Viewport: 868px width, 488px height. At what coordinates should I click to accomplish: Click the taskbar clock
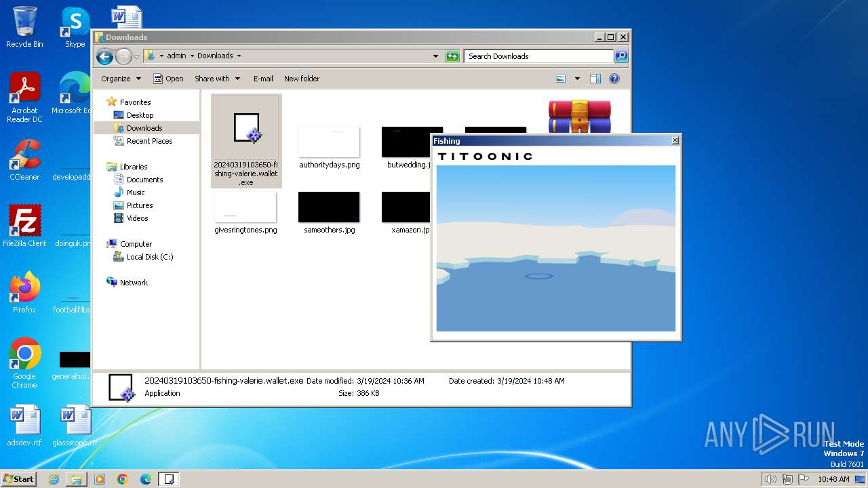[x=833, y=479]
